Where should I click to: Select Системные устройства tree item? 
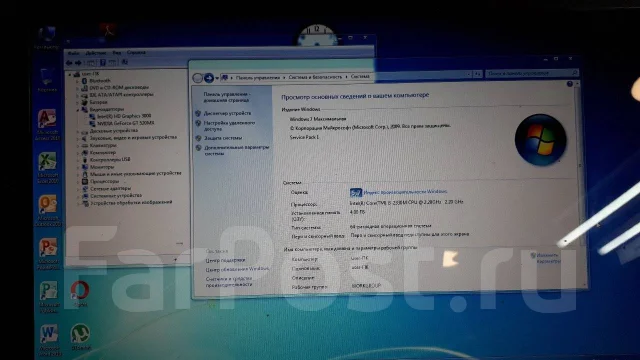pos(116,196)
